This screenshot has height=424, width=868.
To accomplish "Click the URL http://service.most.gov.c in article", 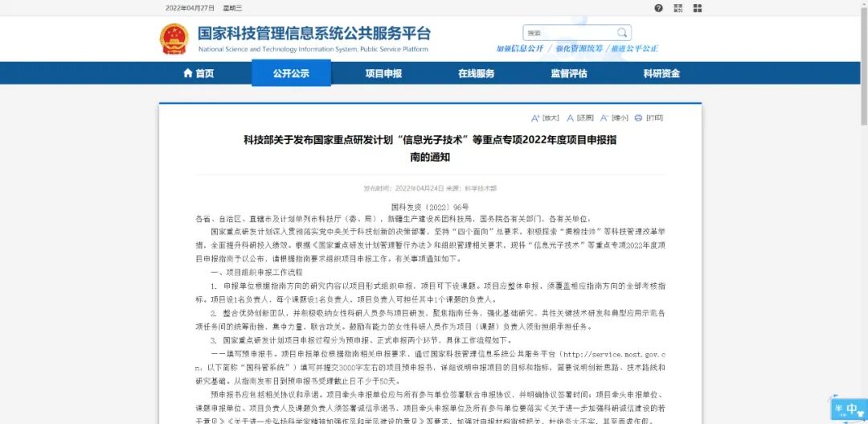I will point(615,354).
